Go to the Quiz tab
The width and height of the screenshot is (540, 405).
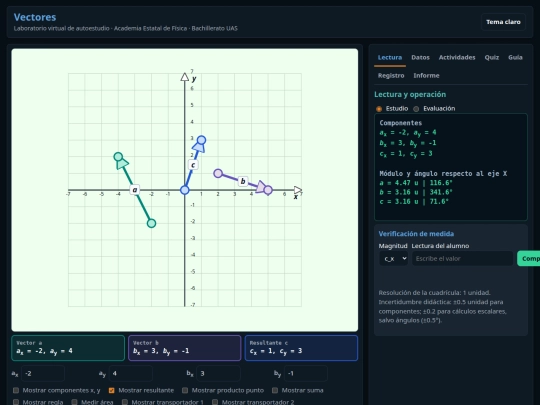[x=492, y=58]
